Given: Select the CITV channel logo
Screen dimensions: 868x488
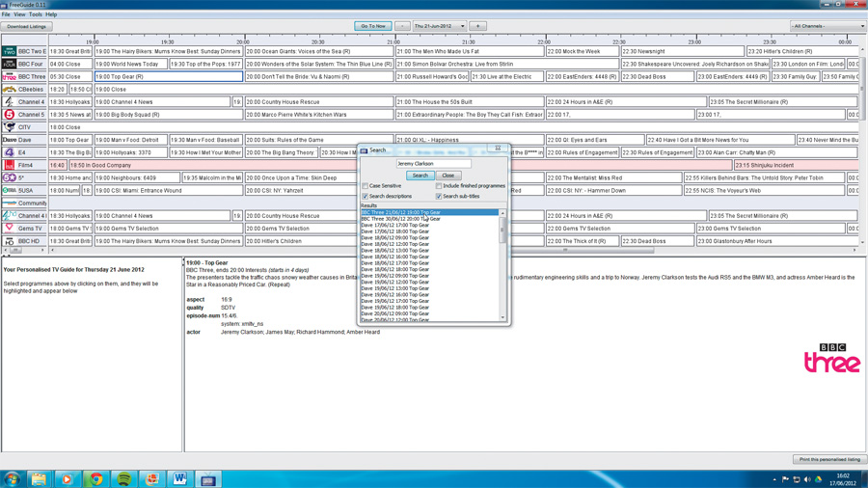Looking at the screenshot, I should pyautogui.click(x=9, y=127).
